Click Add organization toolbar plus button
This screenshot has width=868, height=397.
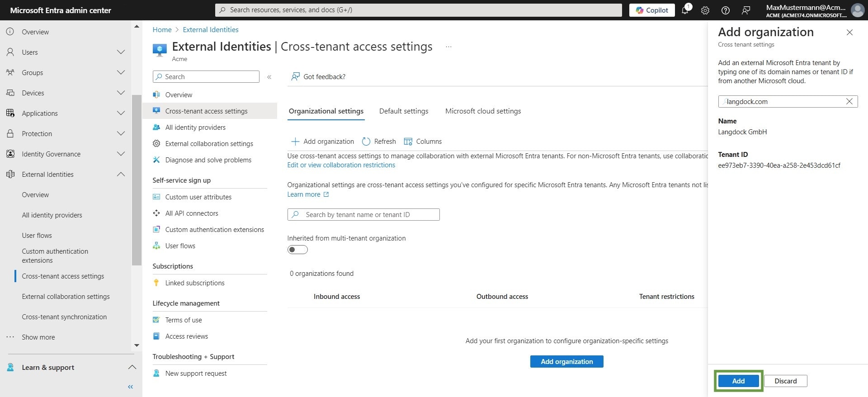(x=322, y=141)
